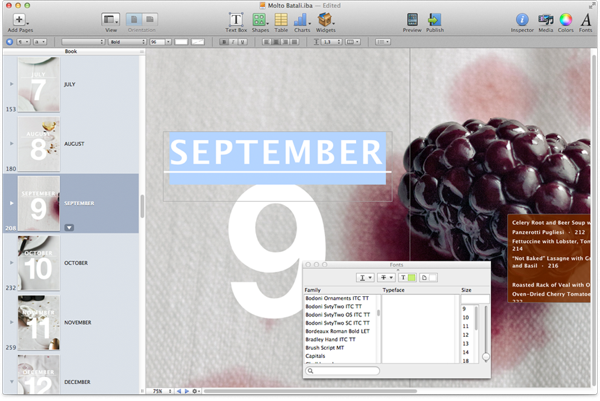The image size is (600, 401).
Task: Select the August 8 thumbnail
Action: pyautogui.click(x=39, y=144)
